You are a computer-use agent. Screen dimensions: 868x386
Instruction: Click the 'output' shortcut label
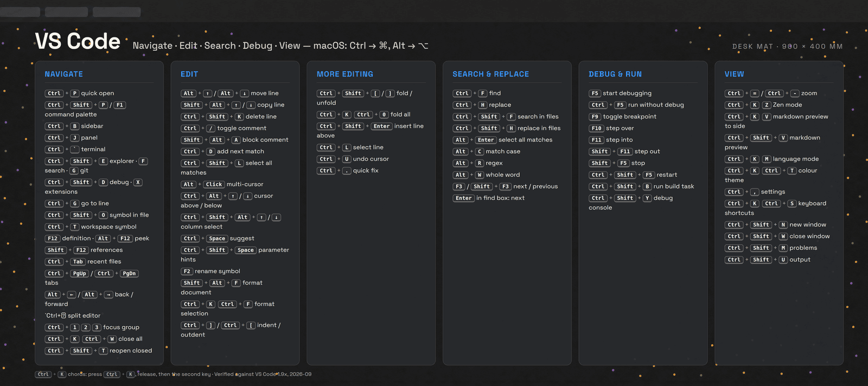click(x=800, y=260)
